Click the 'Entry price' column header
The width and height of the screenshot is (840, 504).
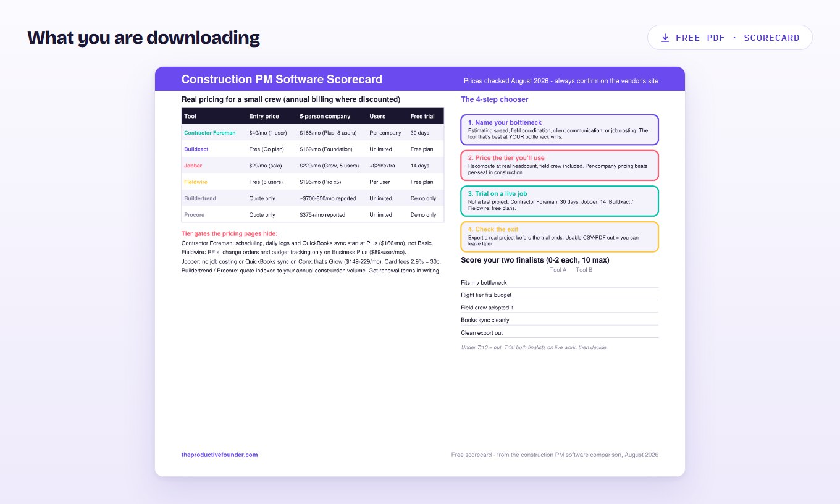click(x=264, y=116)
